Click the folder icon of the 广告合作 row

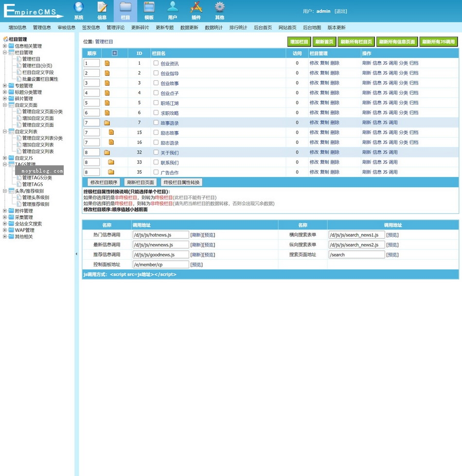[x=111, y=172]
